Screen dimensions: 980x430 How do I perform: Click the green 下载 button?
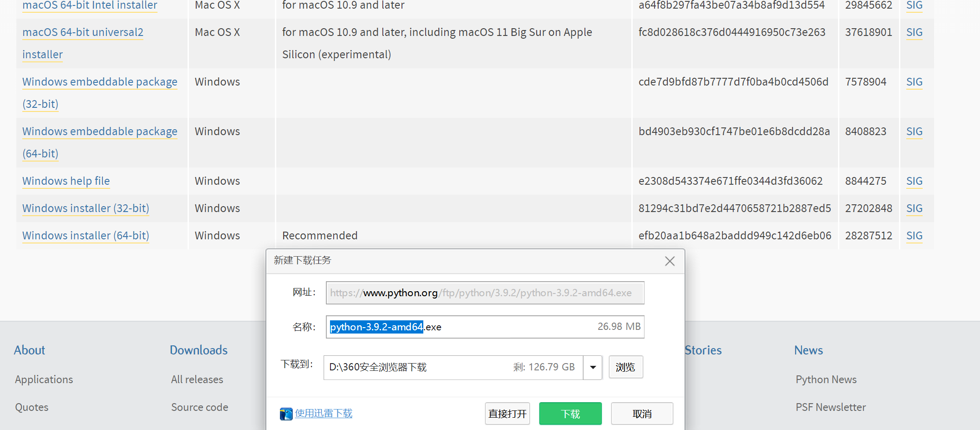(x=570, y=414)
